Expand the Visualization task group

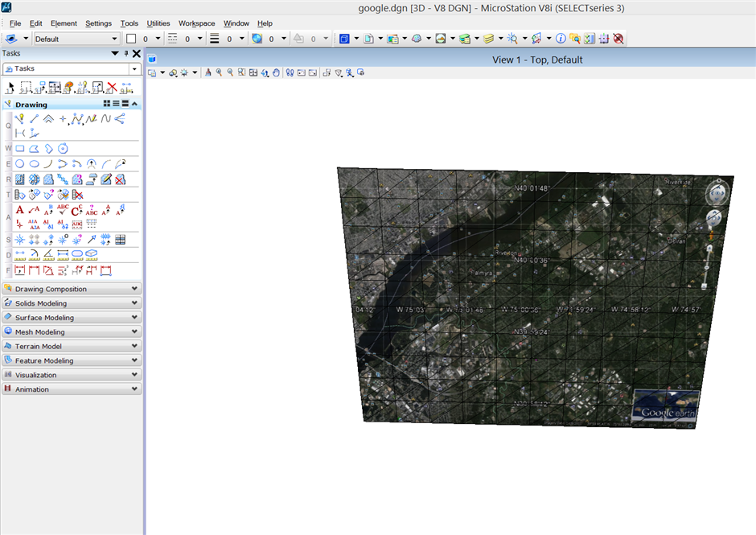(x=72, y=375)
